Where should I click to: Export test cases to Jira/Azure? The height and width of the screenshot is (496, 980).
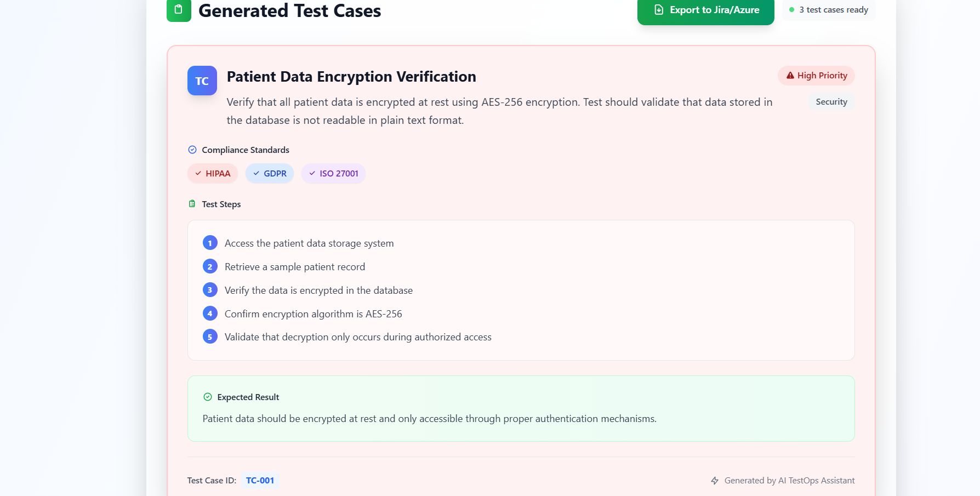click(x=705, y=10)
